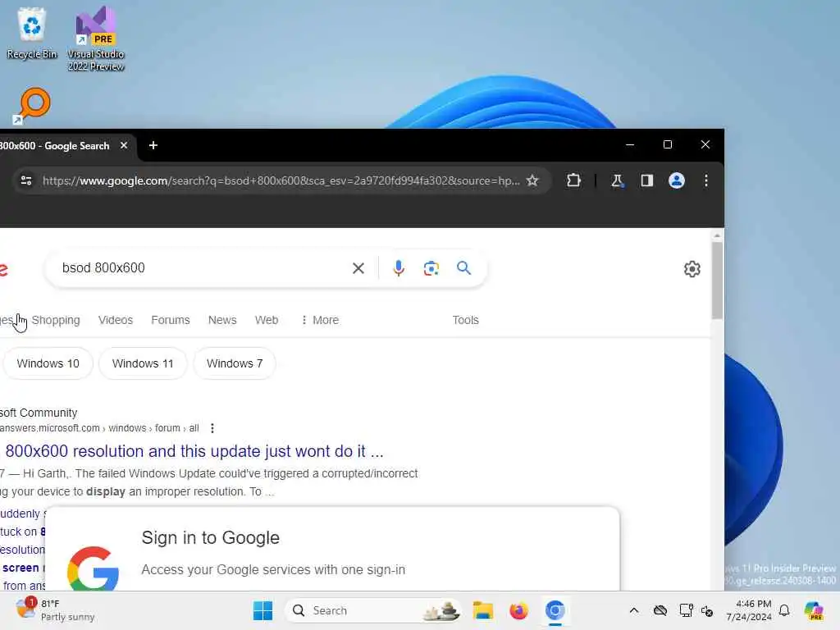The height and width of the screenshot is (630, 840).
Task: Click the taskbar Search box
Action: click(373, 610)
